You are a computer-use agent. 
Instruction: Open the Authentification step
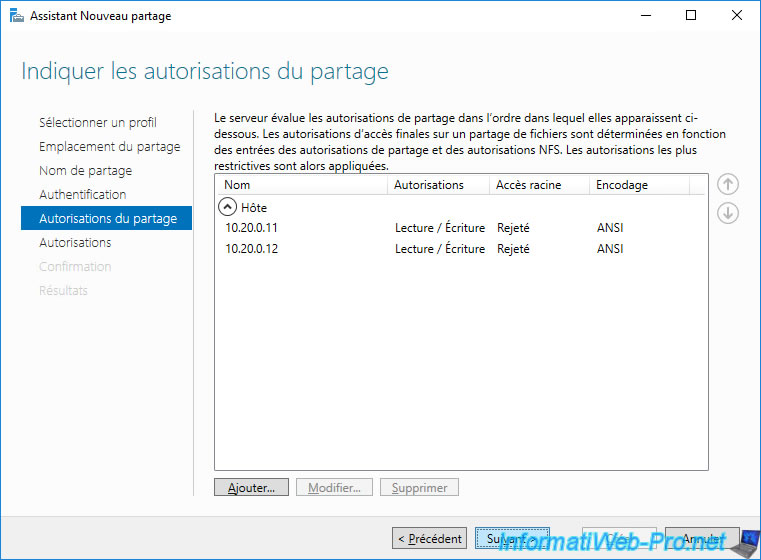pos(82,195)
